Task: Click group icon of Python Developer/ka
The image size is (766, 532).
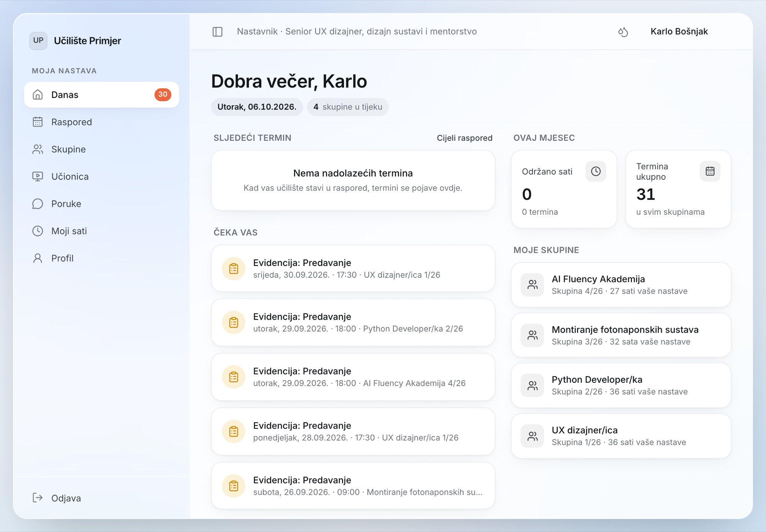Action: 532,385
